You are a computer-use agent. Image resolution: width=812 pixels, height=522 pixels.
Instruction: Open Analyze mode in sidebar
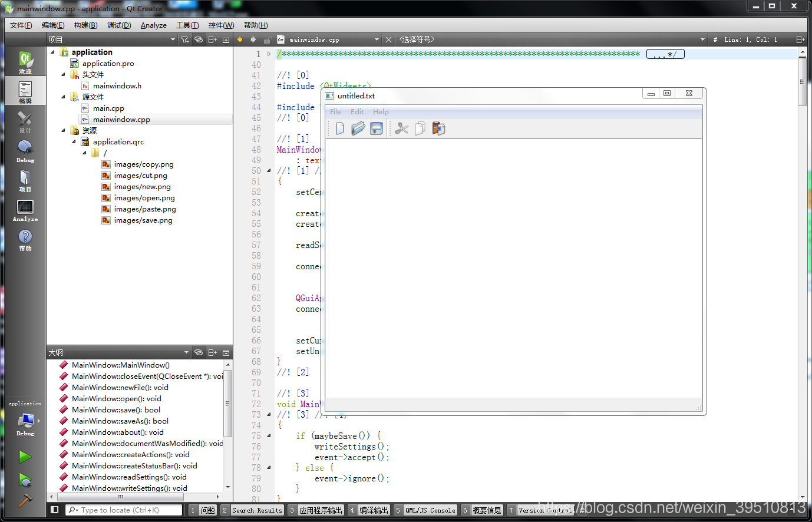(x=25, y=209)
